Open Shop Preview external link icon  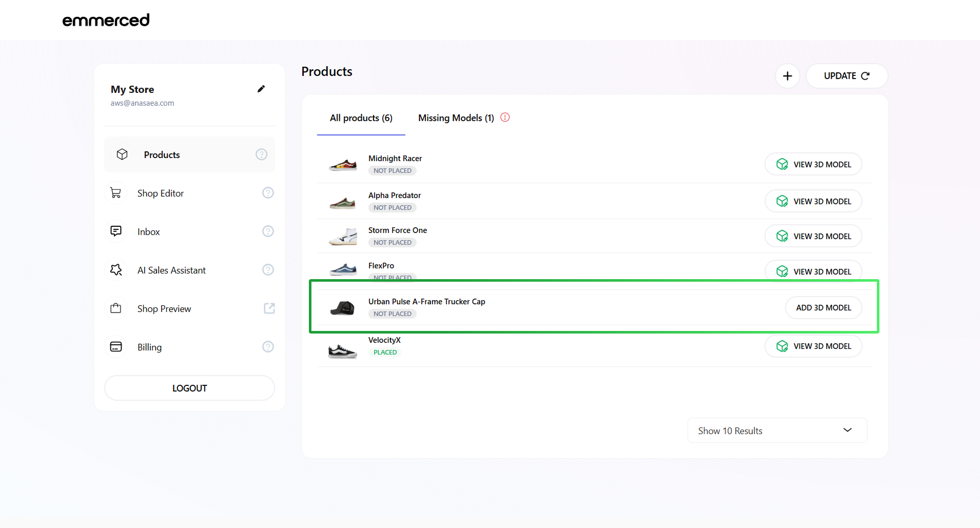tap(269, 308)
